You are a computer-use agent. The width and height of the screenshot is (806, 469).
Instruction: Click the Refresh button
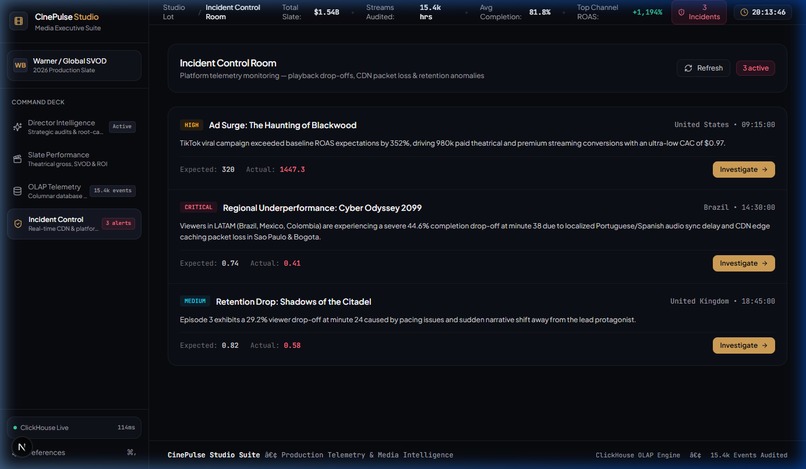coord(703,68)
